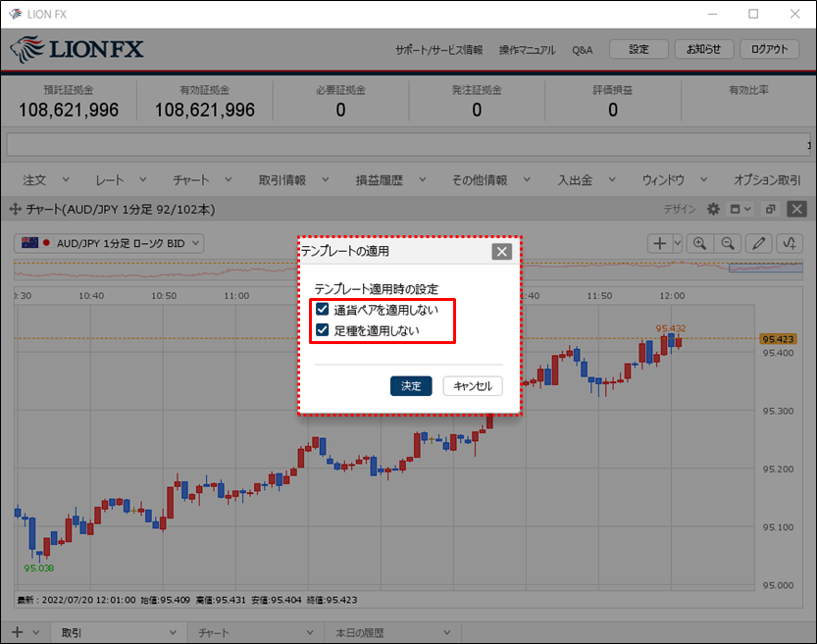
Task: Open the レート menu
Action: [121, 180]
